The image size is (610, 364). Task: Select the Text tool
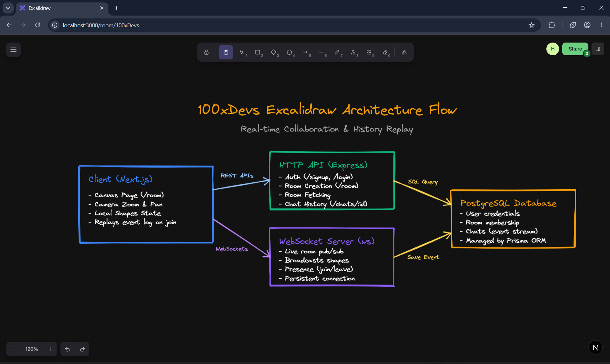(x=353, y=52)
